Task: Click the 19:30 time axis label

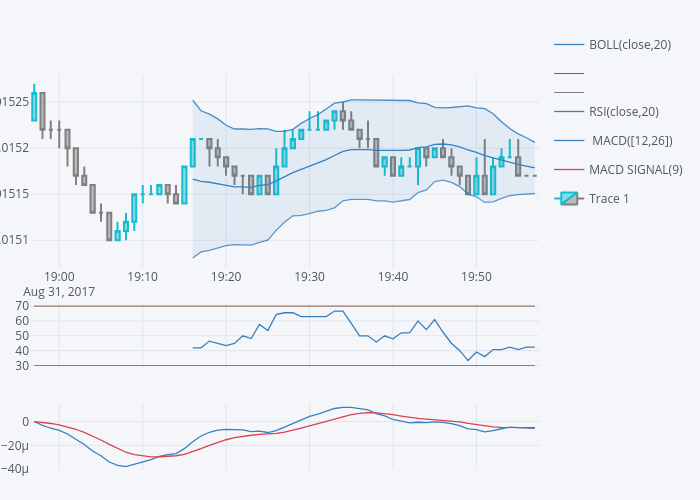Action: 310,275
